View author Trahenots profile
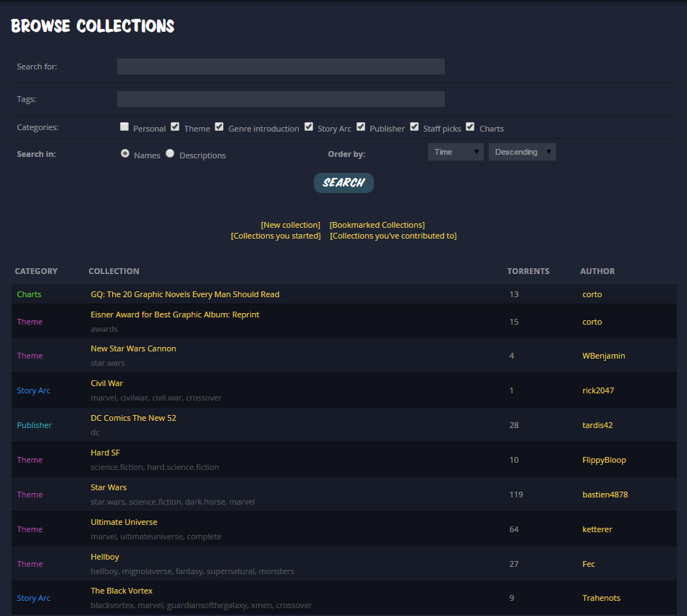687x616 pixels. tap(601, 598)
